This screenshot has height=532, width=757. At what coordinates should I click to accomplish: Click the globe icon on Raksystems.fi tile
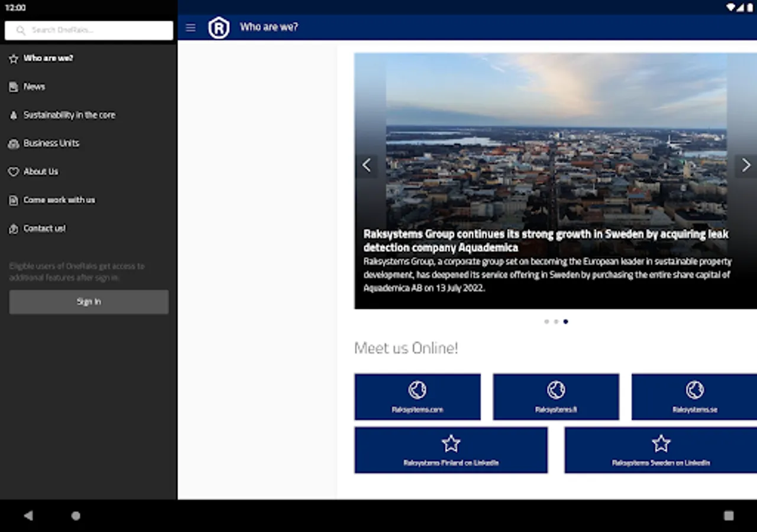point(556,390)
